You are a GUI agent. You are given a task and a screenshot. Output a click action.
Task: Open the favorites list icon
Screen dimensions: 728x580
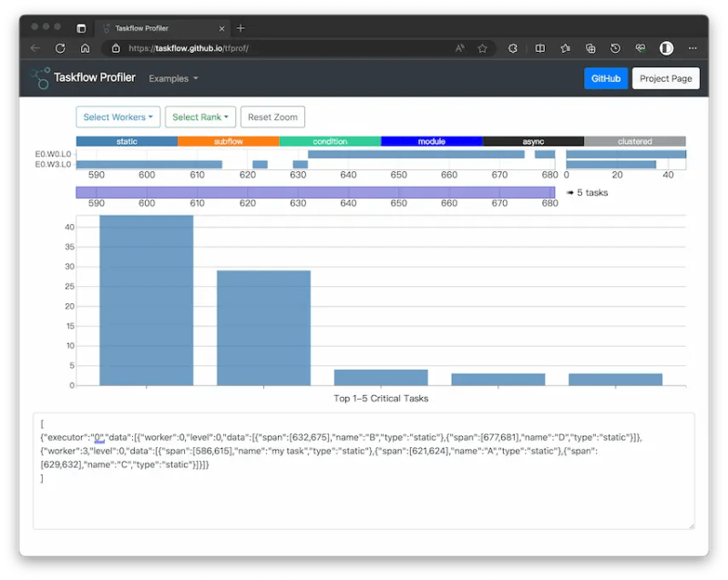click(x=566, y=48)
